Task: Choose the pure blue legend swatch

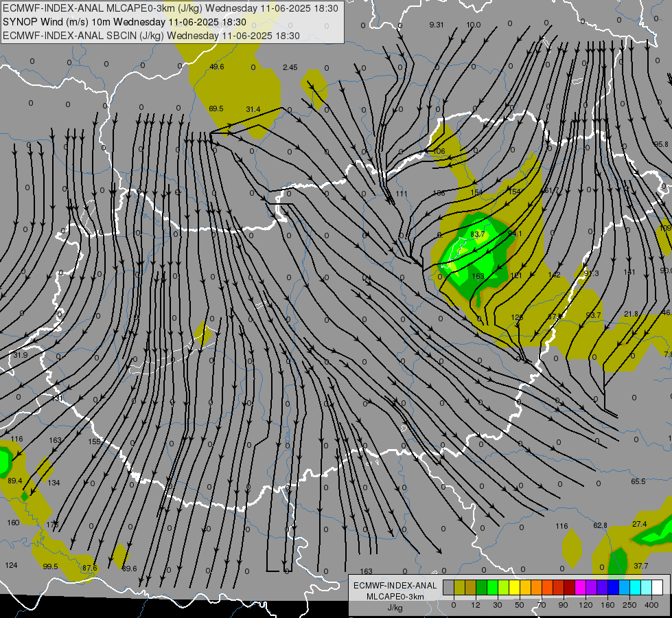Action: (x=614, y=588)
